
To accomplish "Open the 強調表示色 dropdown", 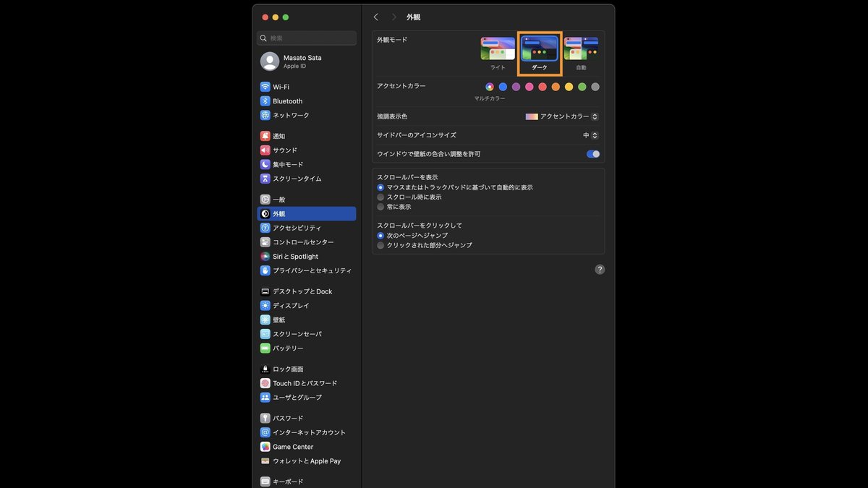I will pos(563,116).
